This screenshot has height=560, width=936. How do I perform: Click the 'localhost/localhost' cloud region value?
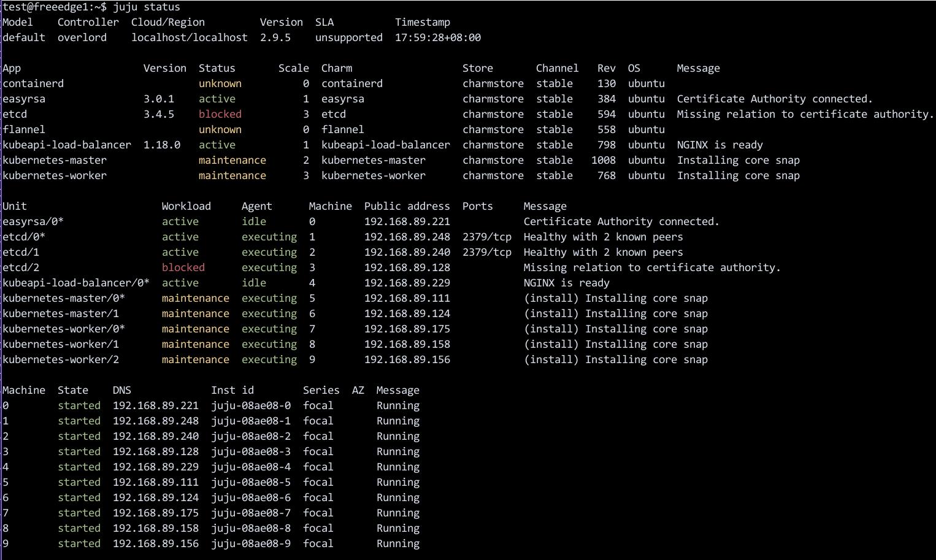pyautogui.click(x=190, y=37)
